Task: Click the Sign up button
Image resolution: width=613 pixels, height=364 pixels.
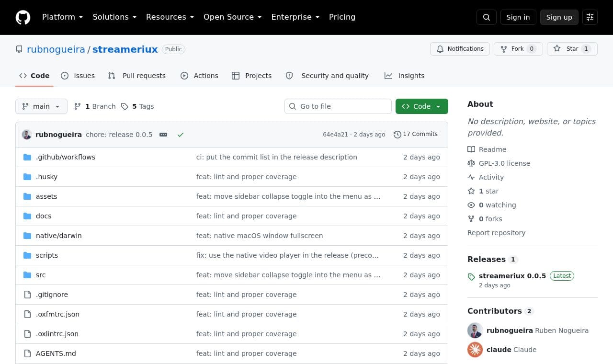Action: [x=559, y=17]
